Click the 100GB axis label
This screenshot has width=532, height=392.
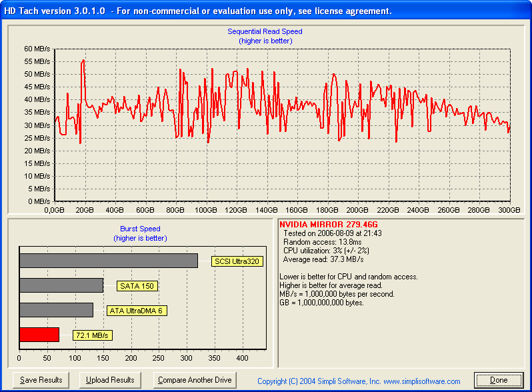tap(205, 210)
